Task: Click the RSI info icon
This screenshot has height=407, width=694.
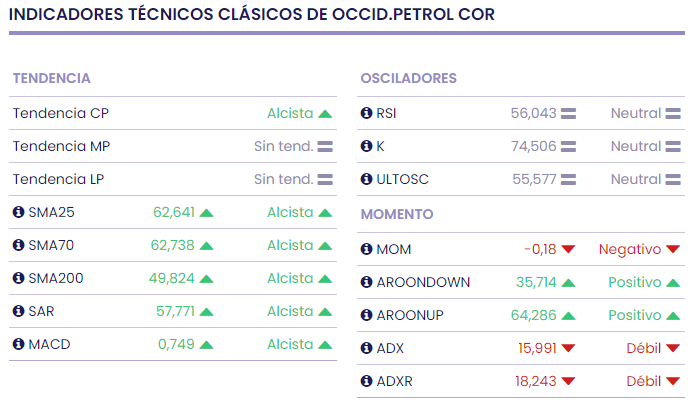Action: [x=366, y=113]
